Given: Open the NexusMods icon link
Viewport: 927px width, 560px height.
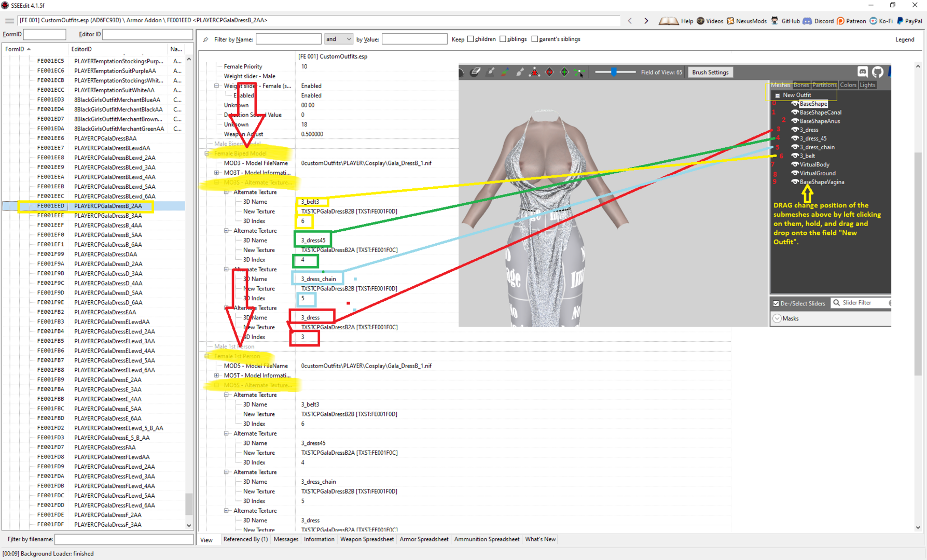Looking at the screenshot, I should [x=730, y=21].
